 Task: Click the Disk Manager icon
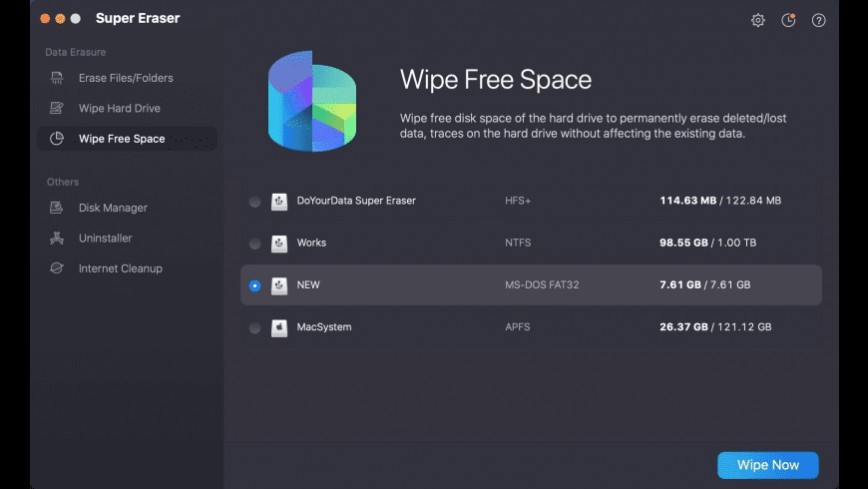coord(57,208)
